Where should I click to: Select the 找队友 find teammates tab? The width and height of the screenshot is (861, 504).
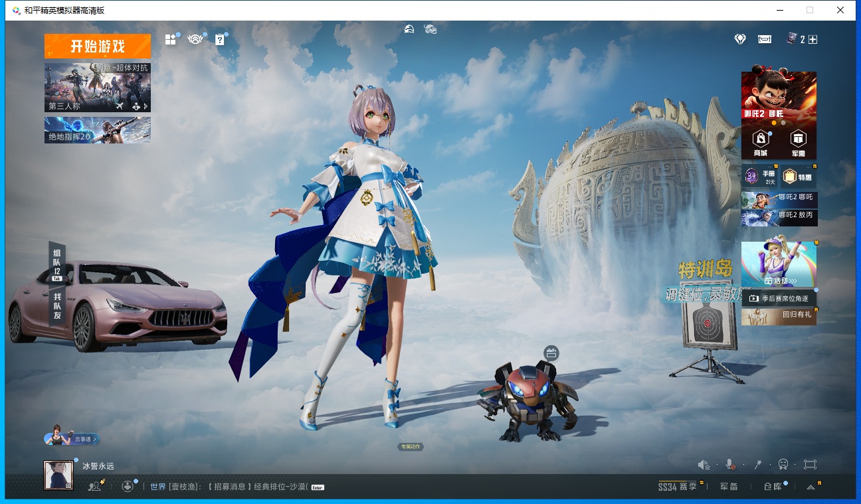[x=57, y=307]
